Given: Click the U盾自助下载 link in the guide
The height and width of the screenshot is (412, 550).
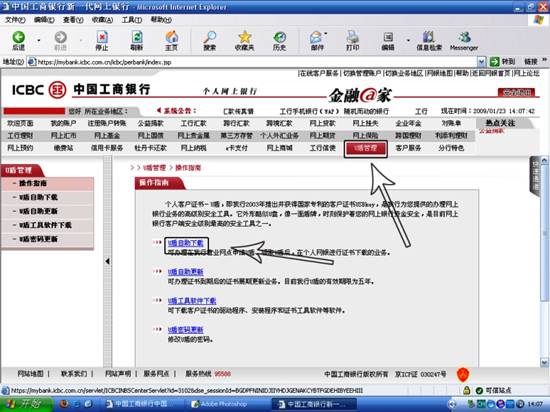Looking at the screenshot, I should 186,243.
